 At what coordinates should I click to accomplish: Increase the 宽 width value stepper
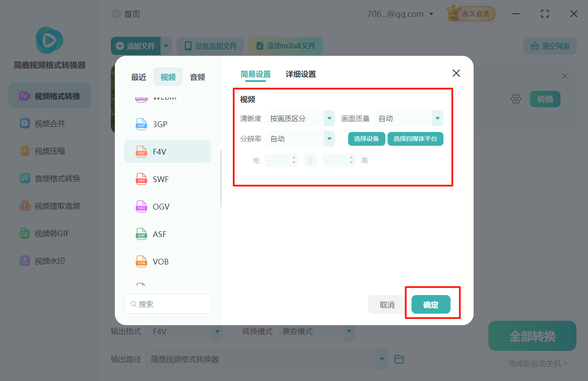click(293, 158)
